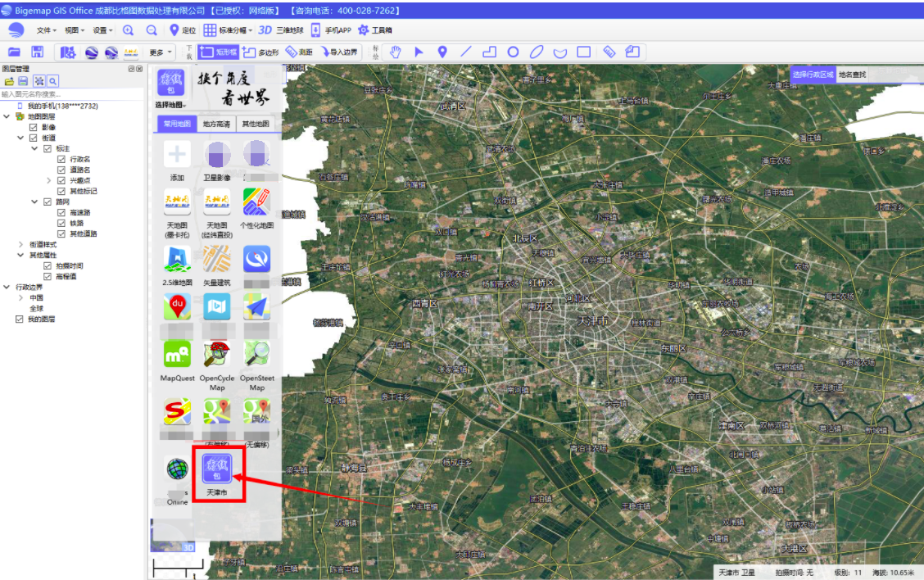Click the zoom out magnifier icon
Viewport: 924px width, 580px height.
tap(152, 30)
